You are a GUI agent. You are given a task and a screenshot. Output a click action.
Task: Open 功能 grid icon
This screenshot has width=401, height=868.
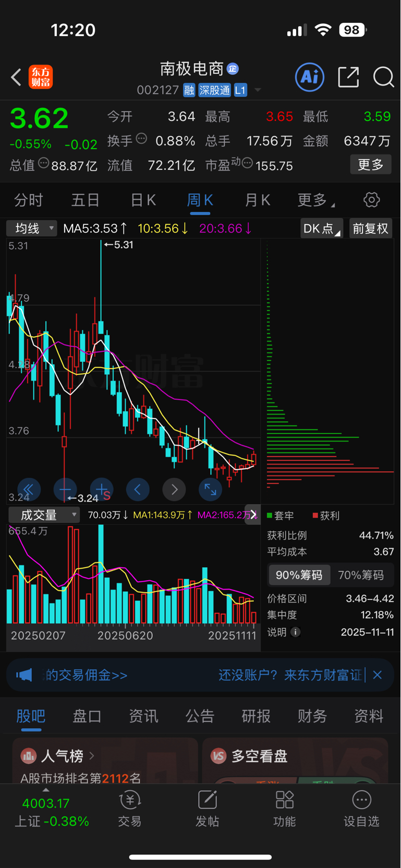(x=285, y=810)
